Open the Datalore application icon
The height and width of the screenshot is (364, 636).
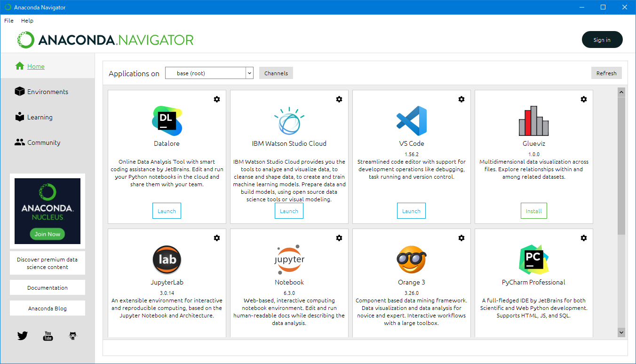click(x=167, y=121)
